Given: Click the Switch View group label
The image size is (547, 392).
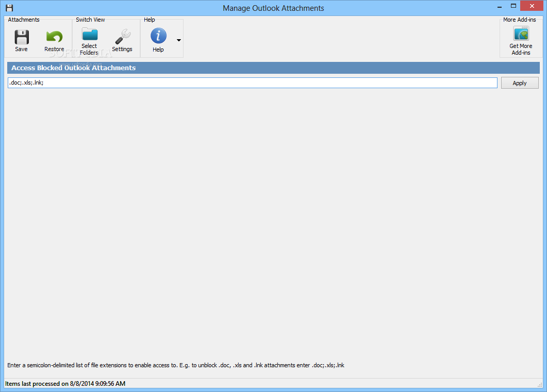Looking at the screenshot, I should click(90, 20).
